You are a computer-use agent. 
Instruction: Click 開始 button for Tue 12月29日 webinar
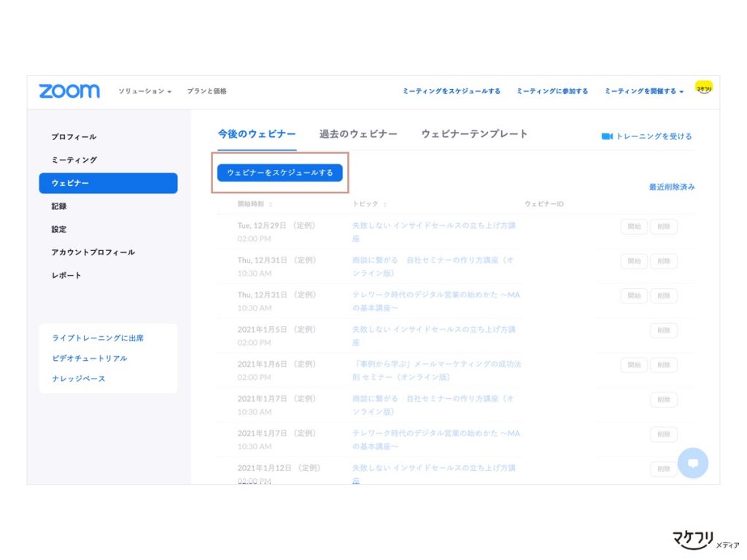pos(634,227)
